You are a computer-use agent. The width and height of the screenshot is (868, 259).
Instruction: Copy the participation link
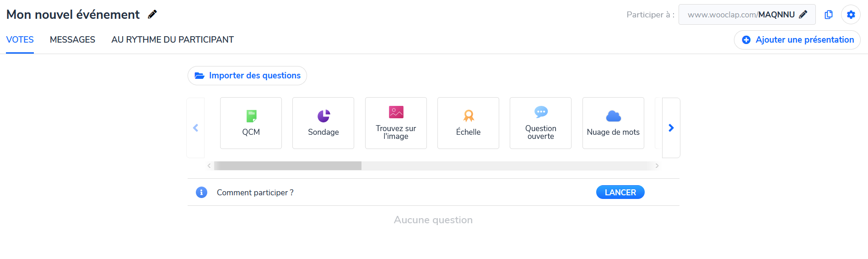click(x=829, y=15)
